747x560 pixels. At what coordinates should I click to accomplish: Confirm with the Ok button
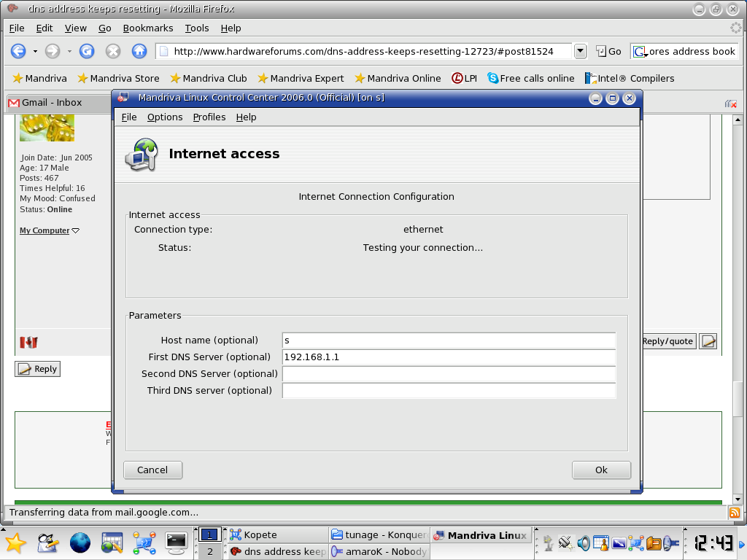[601, 470]
